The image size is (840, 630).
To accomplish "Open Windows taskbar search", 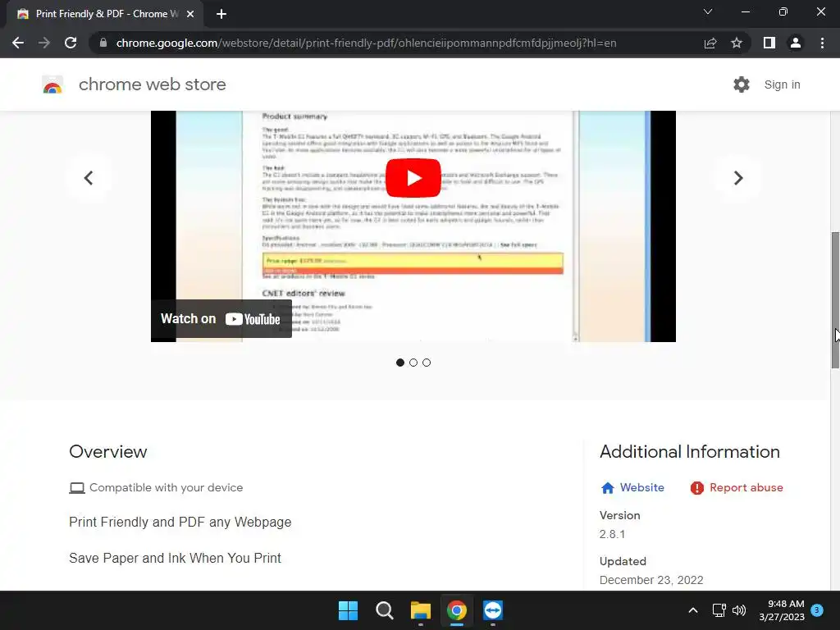I will point(385,610).
